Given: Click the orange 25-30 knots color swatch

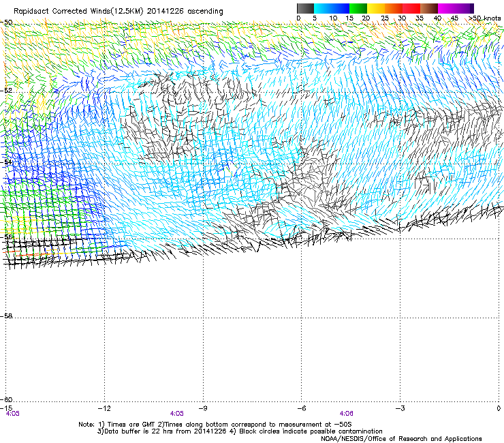Looking at the screenshot, I should (394, 8).
